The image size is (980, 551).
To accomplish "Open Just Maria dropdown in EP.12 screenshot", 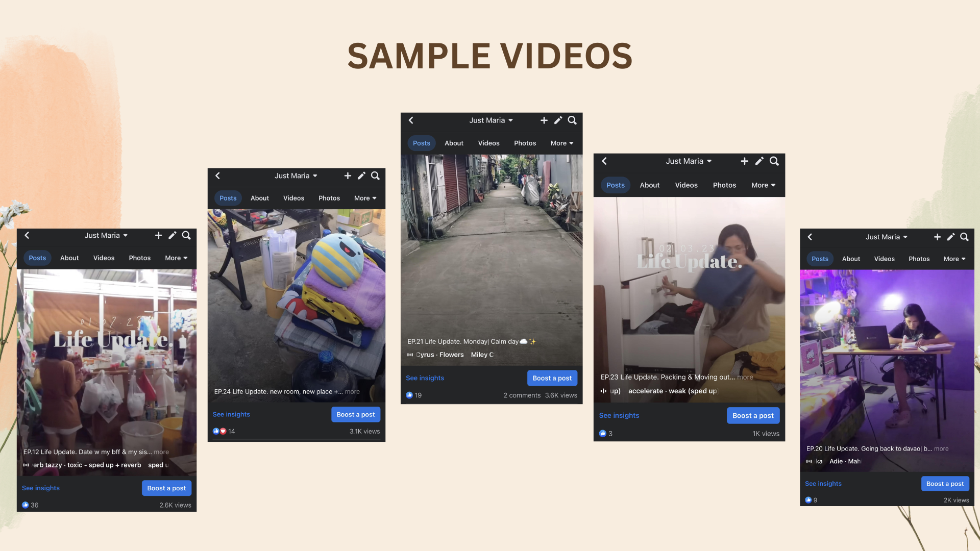I will tap(106, 236).
